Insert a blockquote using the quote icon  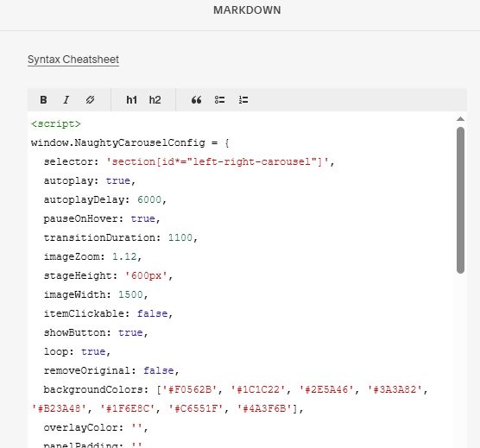[x=196, y=100]
